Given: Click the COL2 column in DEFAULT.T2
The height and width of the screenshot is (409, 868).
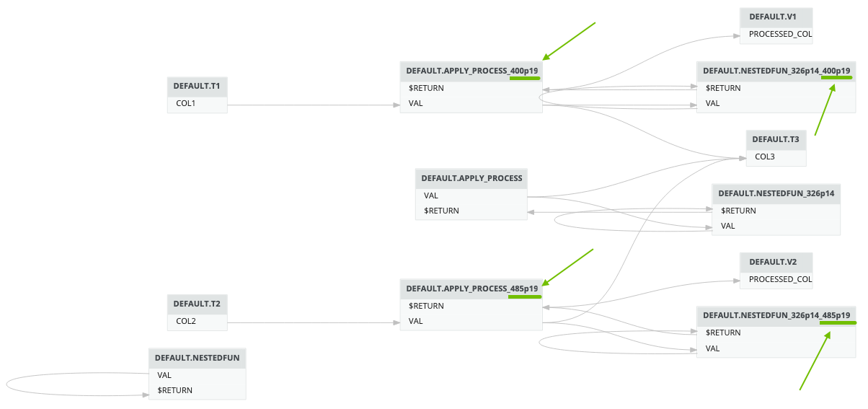Looking at the screenshot, I should point(186,321).
